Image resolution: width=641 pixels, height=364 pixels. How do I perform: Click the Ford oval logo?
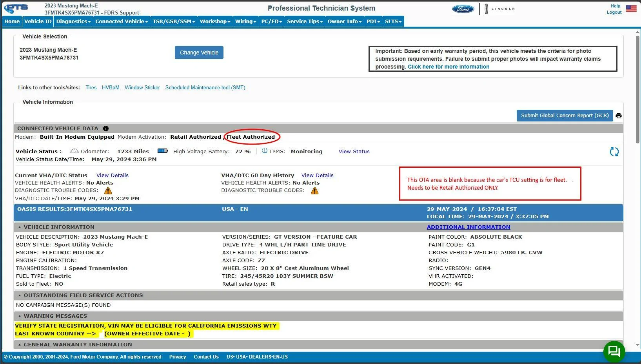463,9
